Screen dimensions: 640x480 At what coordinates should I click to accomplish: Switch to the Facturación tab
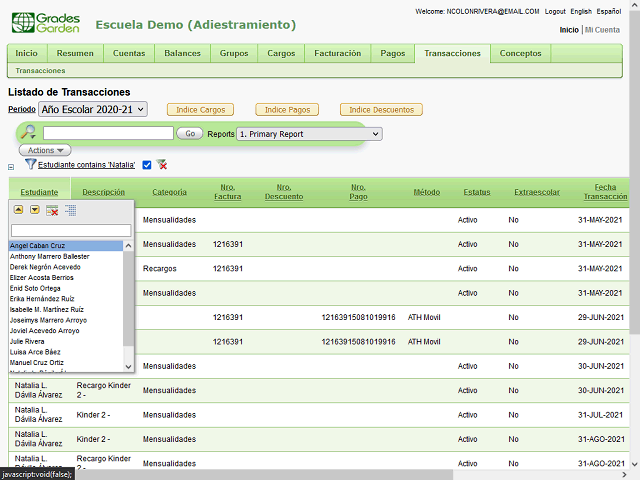click(337, 53)
